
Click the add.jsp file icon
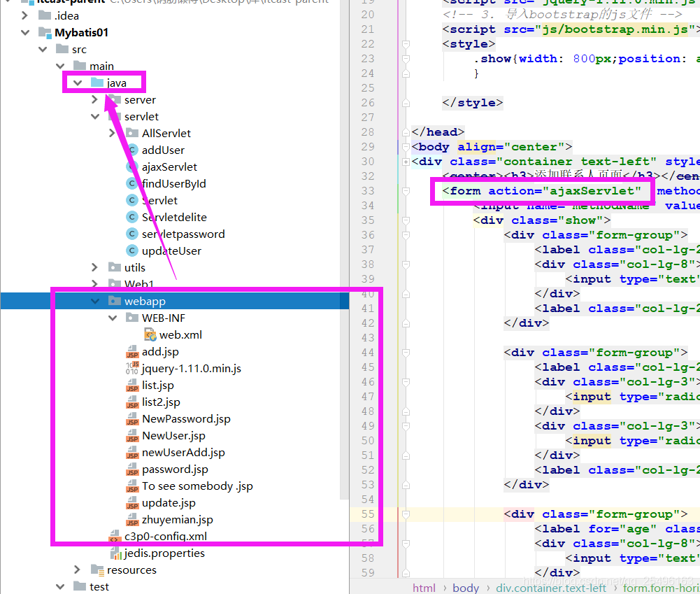click(132, 351)
